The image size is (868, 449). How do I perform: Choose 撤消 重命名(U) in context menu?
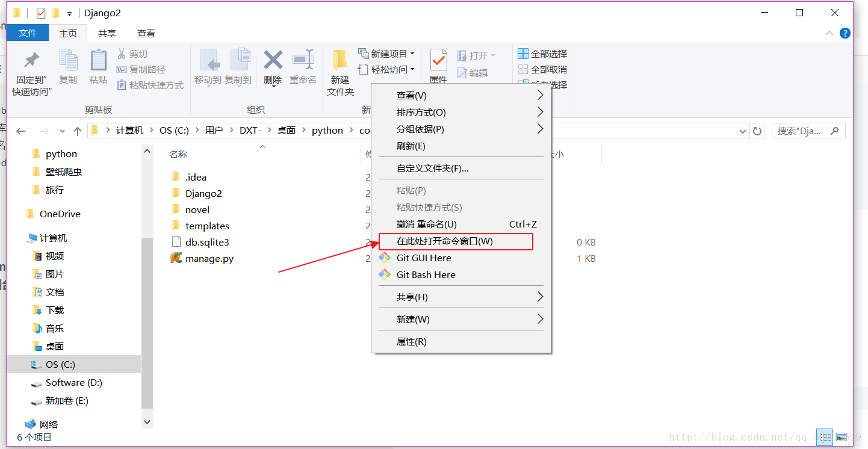(x=461, y=224)
